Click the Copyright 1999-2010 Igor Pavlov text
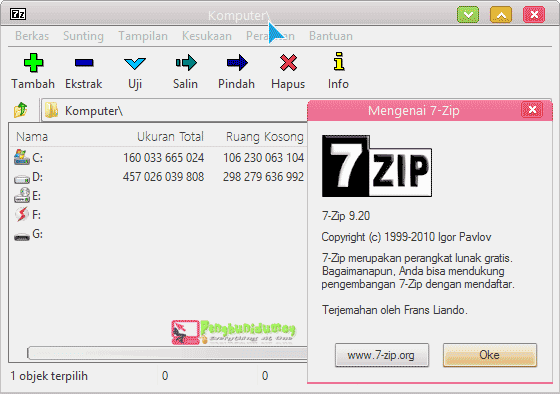Screen dimensions: 560x394 pyautogui.click(x=406, y=237)
